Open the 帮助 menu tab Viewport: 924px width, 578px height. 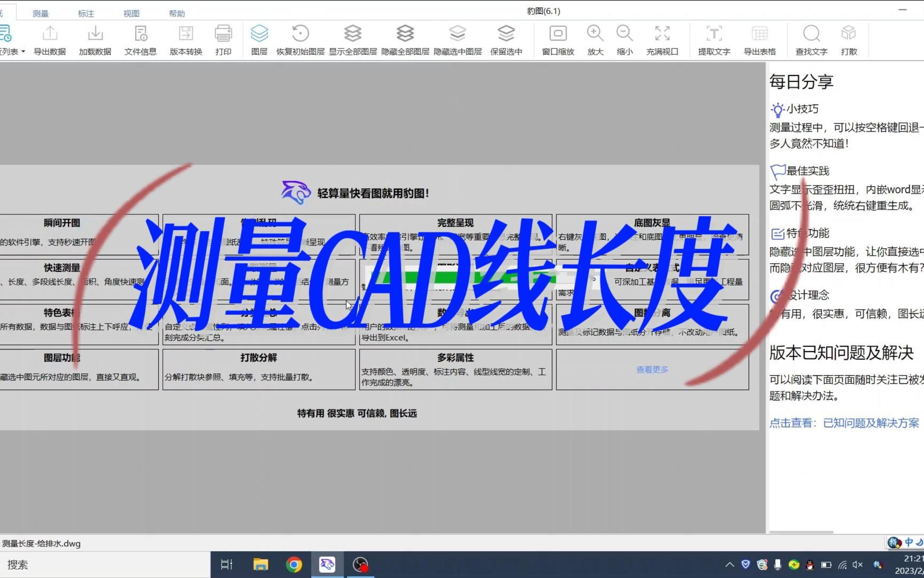coord(177,13)
